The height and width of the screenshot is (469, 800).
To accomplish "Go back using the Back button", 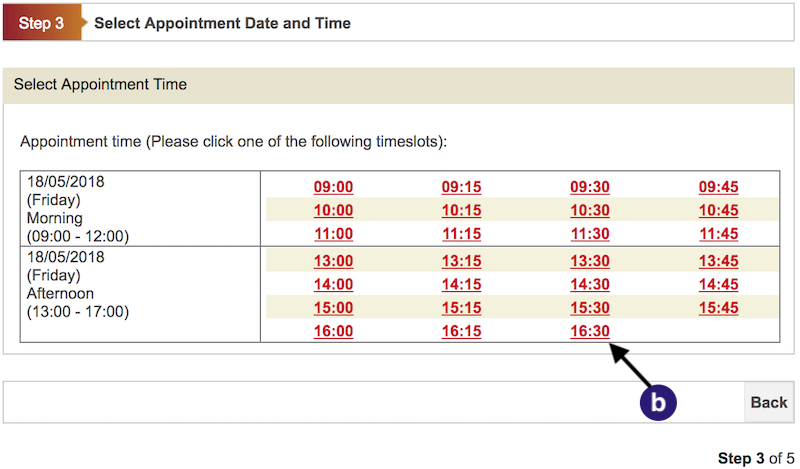I will (x=769, y=402).
